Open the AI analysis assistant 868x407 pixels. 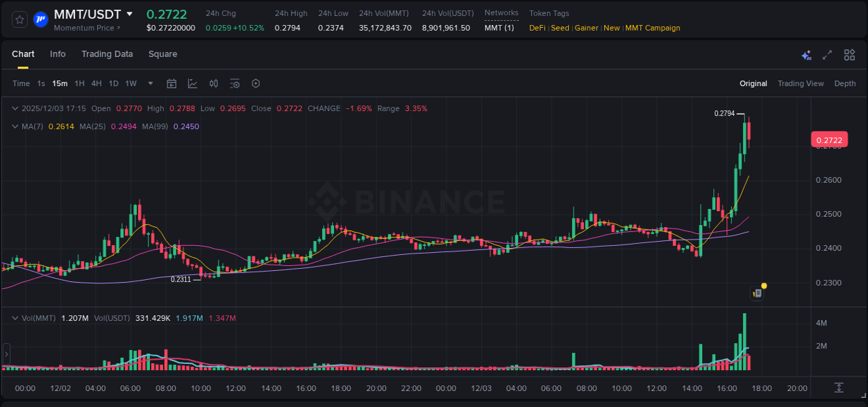tap(806, 54)
